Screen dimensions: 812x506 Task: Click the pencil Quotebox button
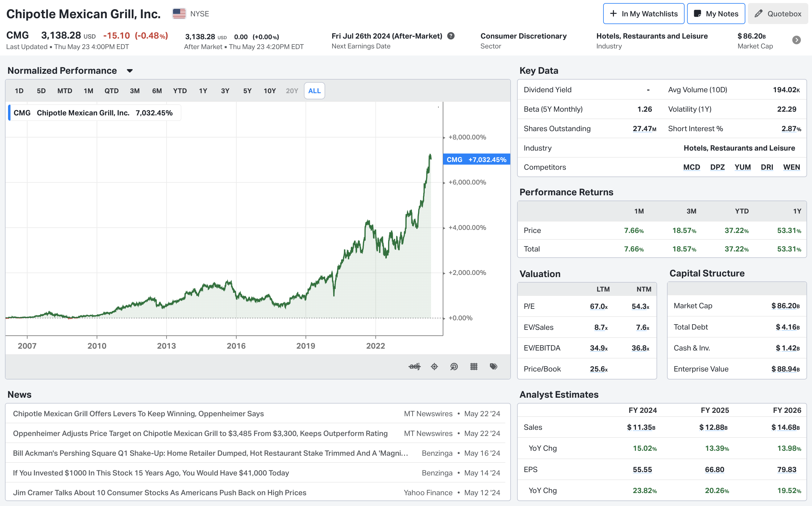[x=777, y=14]
